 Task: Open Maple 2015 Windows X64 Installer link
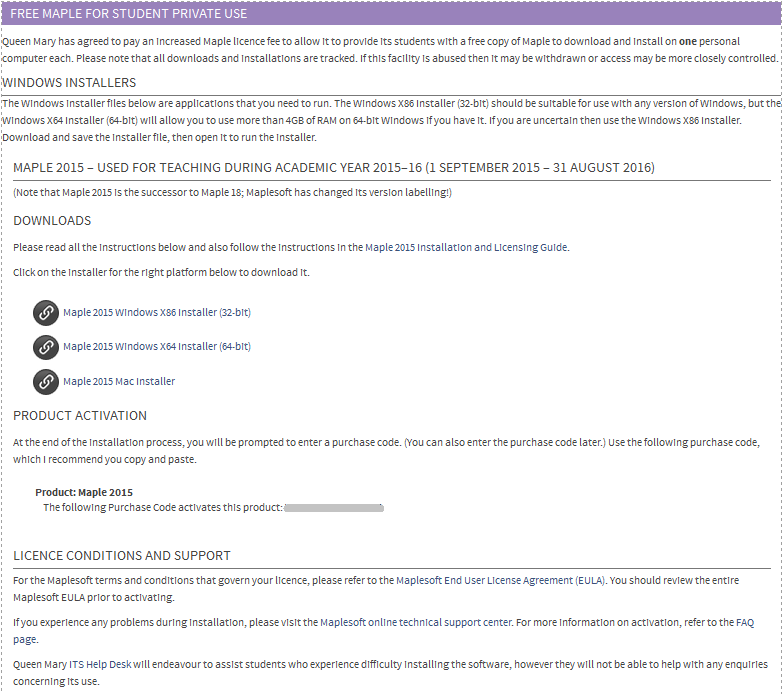[x=157, y=346]
